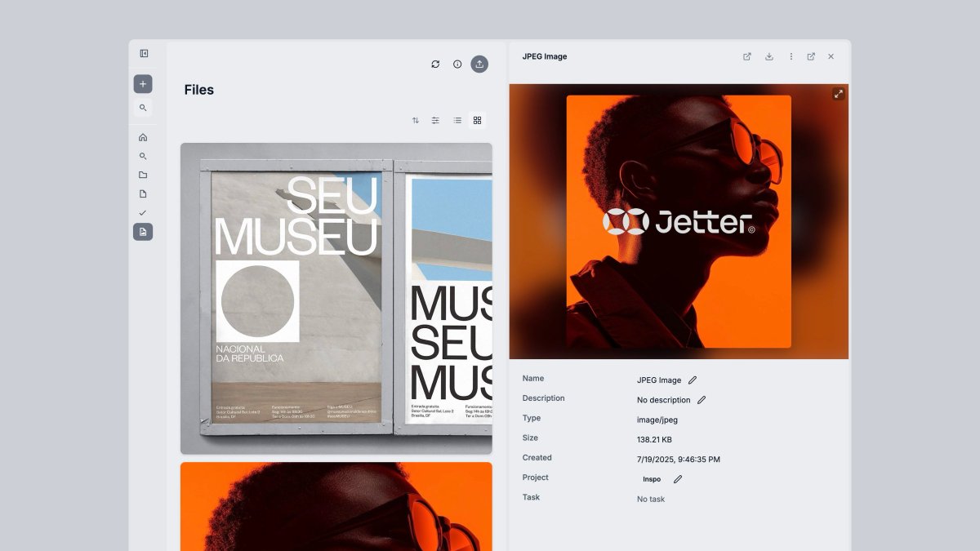Image resolution: width=980 pixels, height=551 pixels.
Task: Click the plus button to add new
Action: click(x=143, y=84)
